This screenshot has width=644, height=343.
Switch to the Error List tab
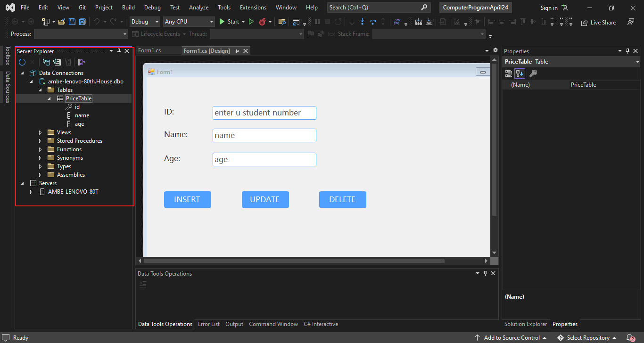[209, 324]
